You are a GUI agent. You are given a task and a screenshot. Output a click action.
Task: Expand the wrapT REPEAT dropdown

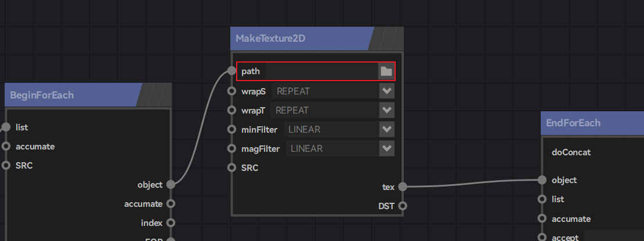(x=386, y=110)
